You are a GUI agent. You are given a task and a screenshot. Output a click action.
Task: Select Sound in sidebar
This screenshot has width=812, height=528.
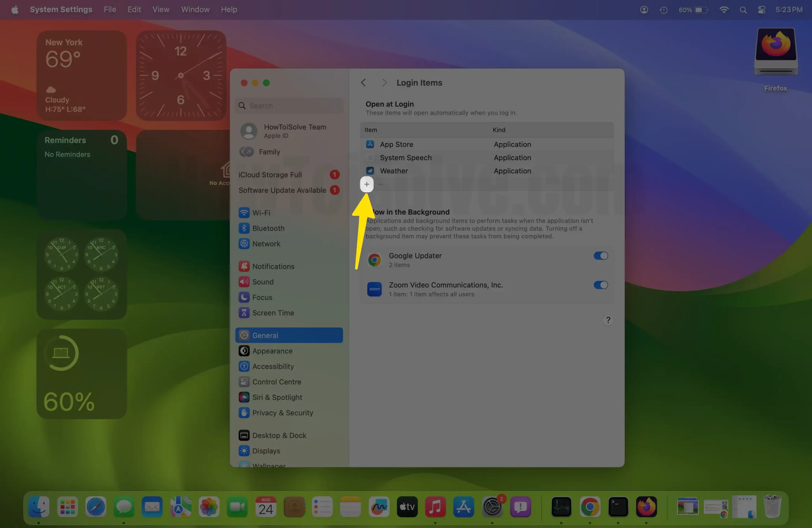coord(289,282)
